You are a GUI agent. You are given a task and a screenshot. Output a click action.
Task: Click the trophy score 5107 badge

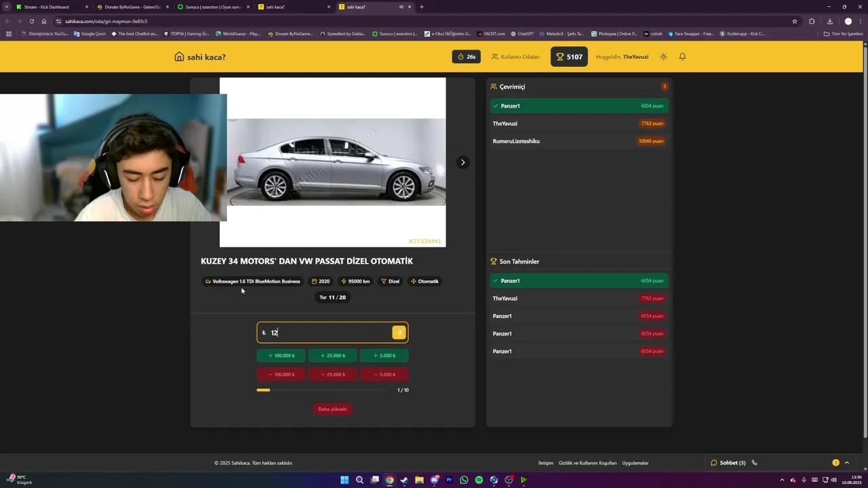pyautogui.click(x=569, y=57)
